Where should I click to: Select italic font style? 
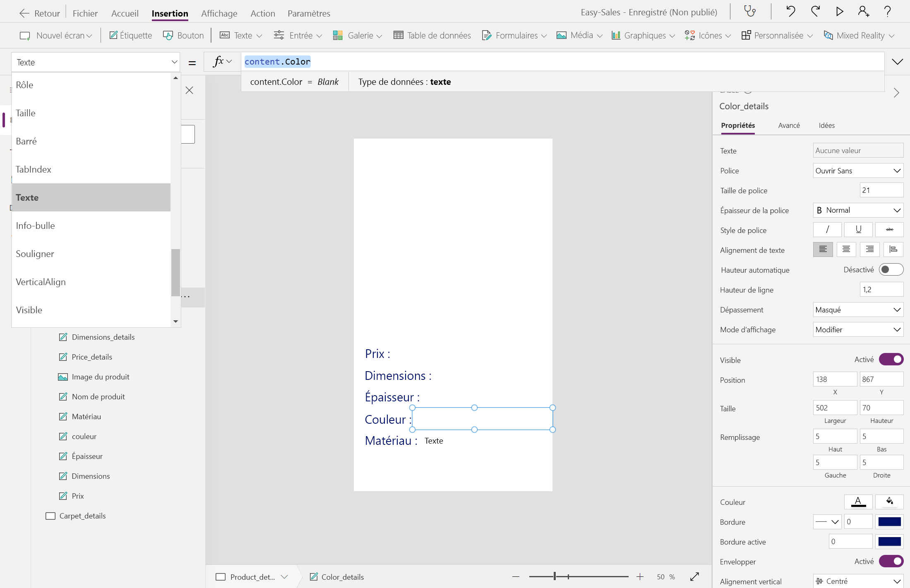click(827, 230)
